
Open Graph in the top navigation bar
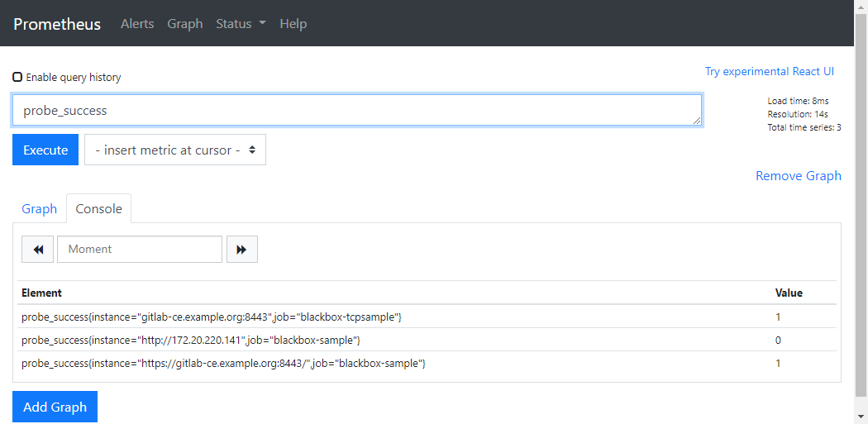185,24
